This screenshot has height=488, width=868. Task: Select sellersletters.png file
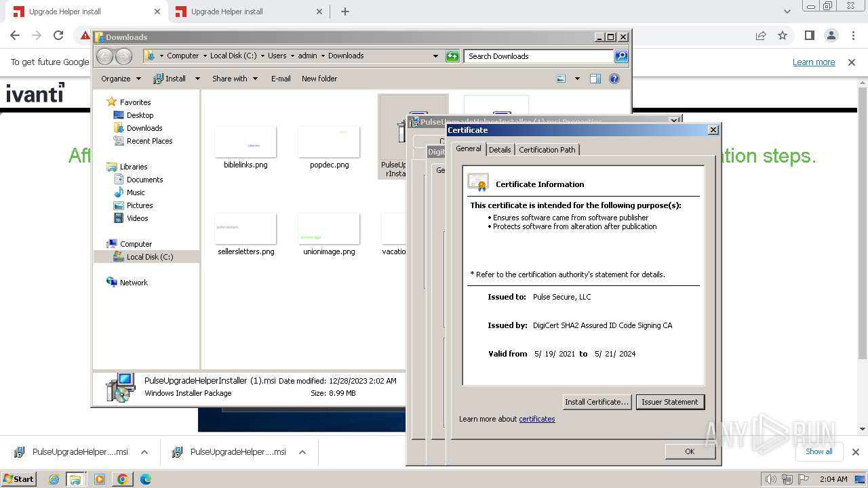(x=245, y=235)
